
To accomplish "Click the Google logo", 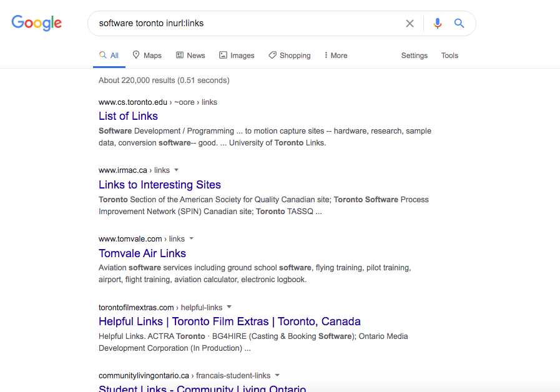I will tap(36, 23).
